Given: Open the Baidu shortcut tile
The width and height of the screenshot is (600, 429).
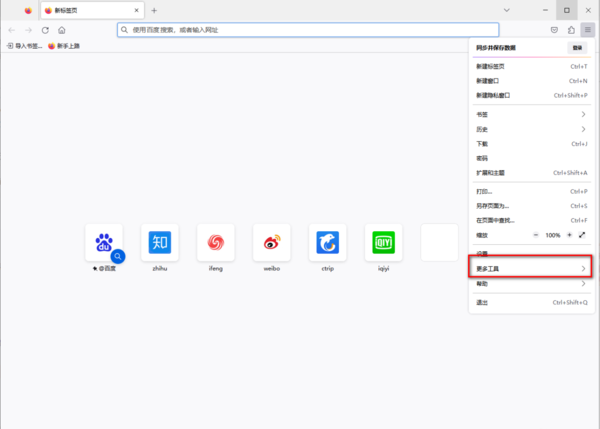Looking at the screenshot, I should tap(104, 242).
